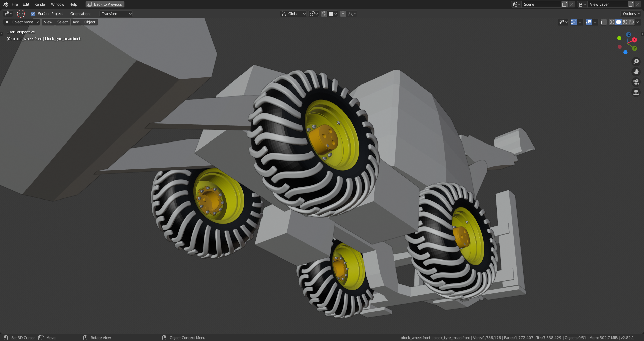Viewport: 644px width, 341px height.
Task: Open the File menu
Action: pyautogui.click(x=15, y=4)
